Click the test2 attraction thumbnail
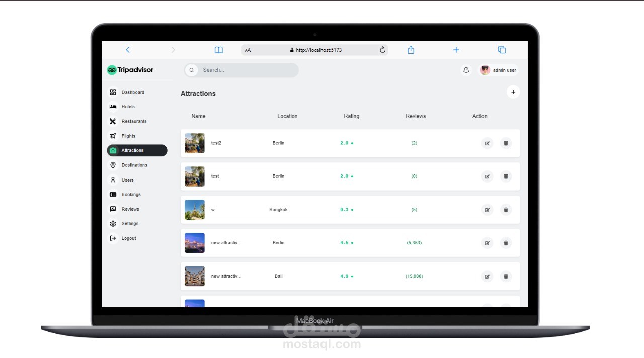 point(195,143)
